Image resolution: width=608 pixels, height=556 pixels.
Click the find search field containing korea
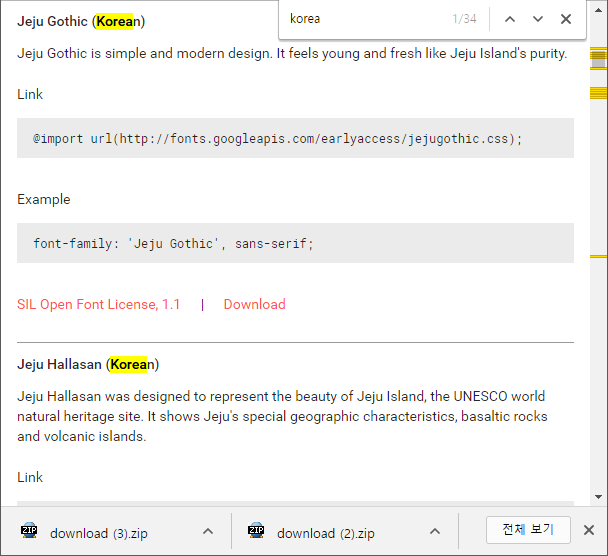pyautogui.click(x=364, y=19)
